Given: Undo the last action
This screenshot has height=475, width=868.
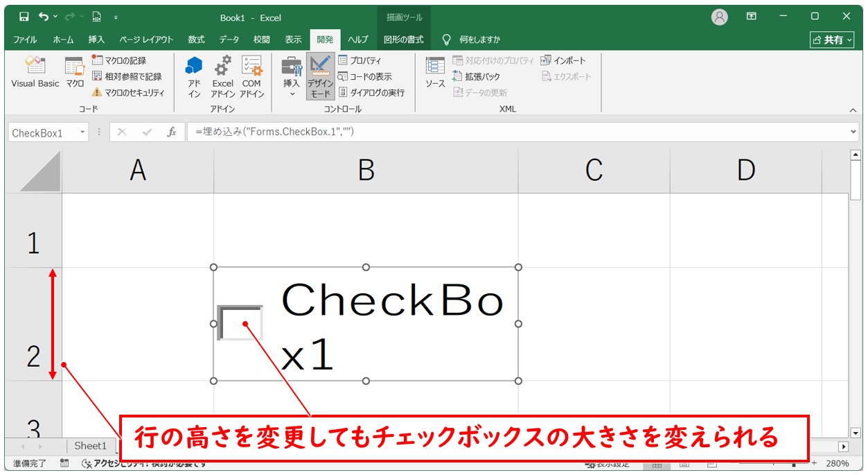Looking at the screenshot, I should [44, 17].
